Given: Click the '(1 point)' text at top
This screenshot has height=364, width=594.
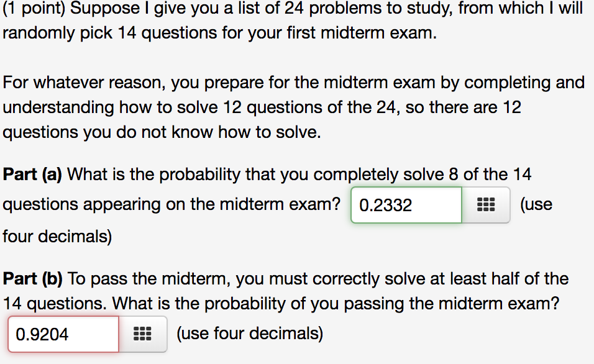Looking at the screenshot, I should coord(34,9).
